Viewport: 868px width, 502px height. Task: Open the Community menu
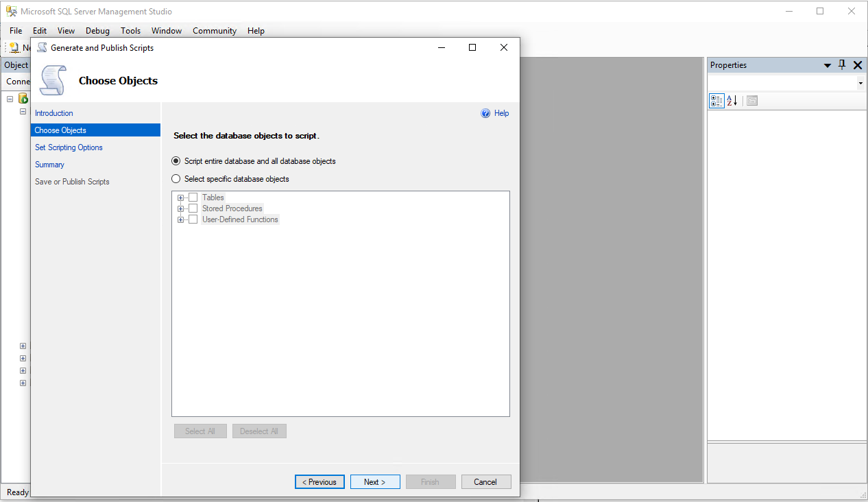(215, 31)
